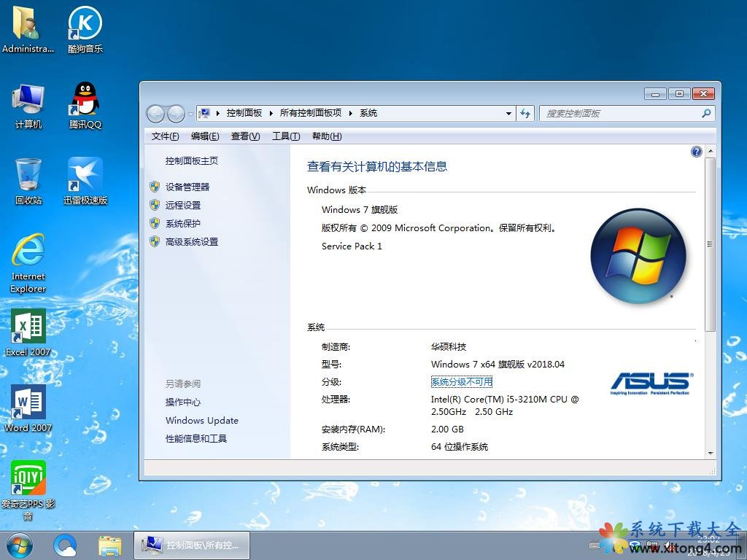Click 系统 in the breadcrumb path
The width and height of the screenshot is (747, 560).
[x=368, y=113]
